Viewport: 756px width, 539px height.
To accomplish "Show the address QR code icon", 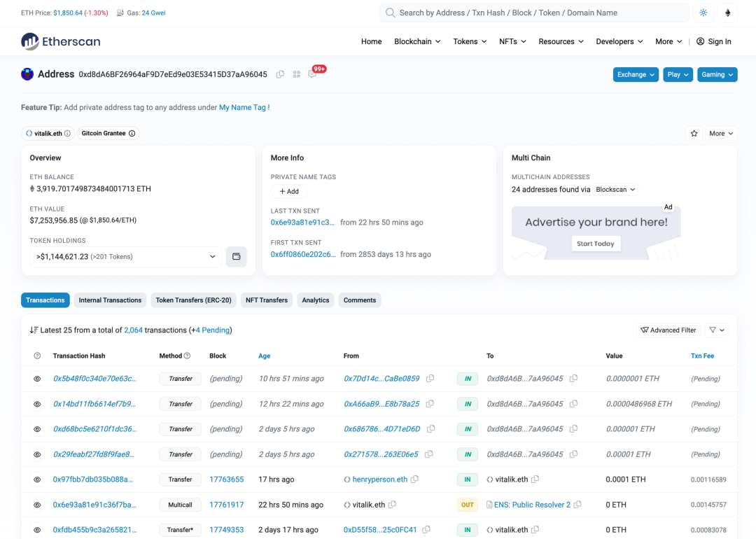I will [296, 74].
